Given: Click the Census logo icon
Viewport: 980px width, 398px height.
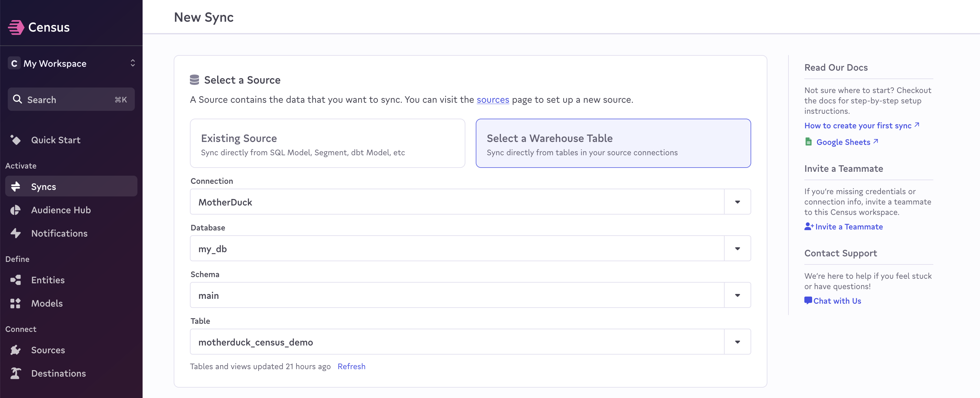Looking at the screenshot, I should coord(16,28).
